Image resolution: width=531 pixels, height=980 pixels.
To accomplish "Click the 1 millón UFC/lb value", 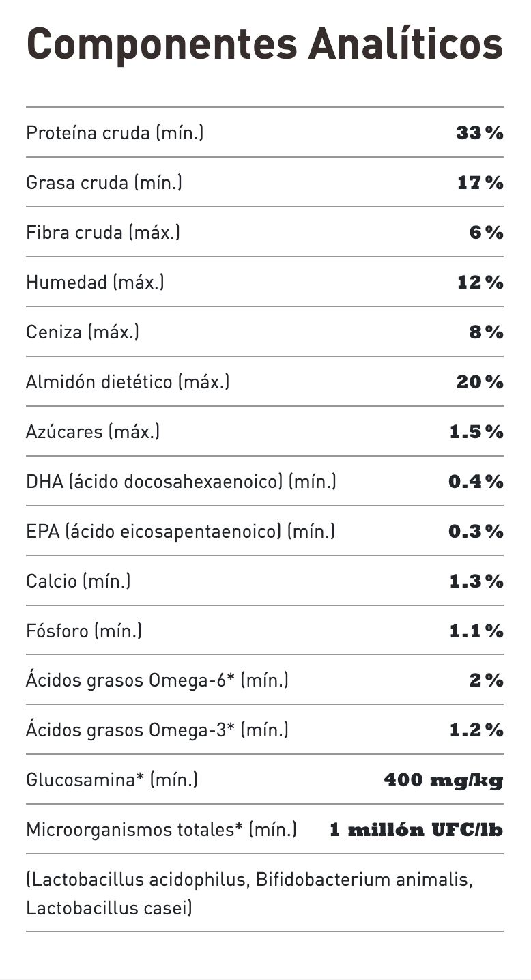I will [416, 830].
